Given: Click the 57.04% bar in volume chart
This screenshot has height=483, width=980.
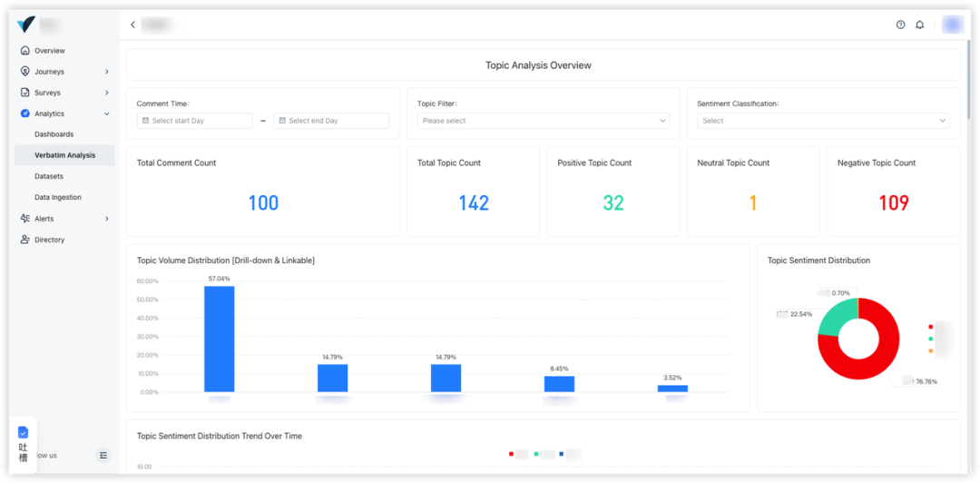Looking at the screenshot, I should tap(219, 339).
